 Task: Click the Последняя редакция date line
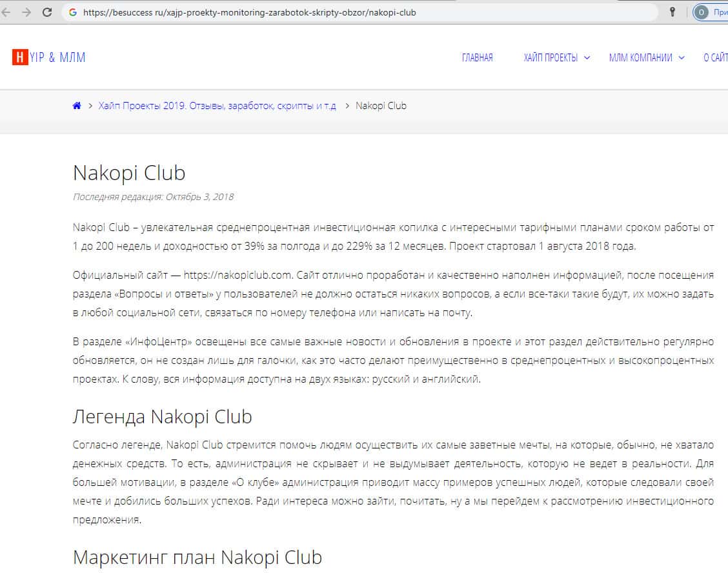click(x=153, y=197)
